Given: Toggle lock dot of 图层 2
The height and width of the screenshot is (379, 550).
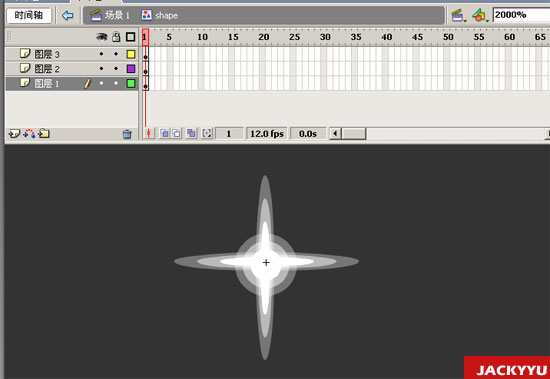Looking at the screenshot, I should tap(116, 69).
